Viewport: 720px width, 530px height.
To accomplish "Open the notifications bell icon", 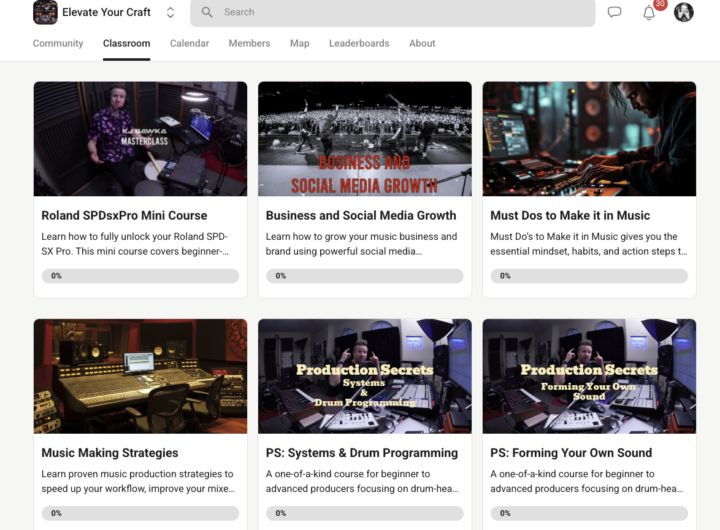I will point(649,13).
